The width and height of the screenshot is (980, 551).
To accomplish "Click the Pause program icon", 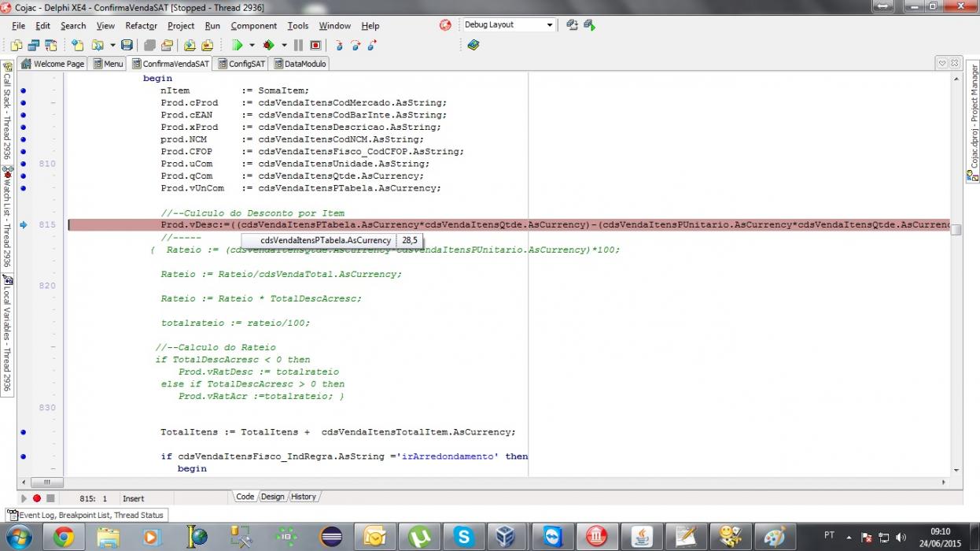I will (298, 46).
